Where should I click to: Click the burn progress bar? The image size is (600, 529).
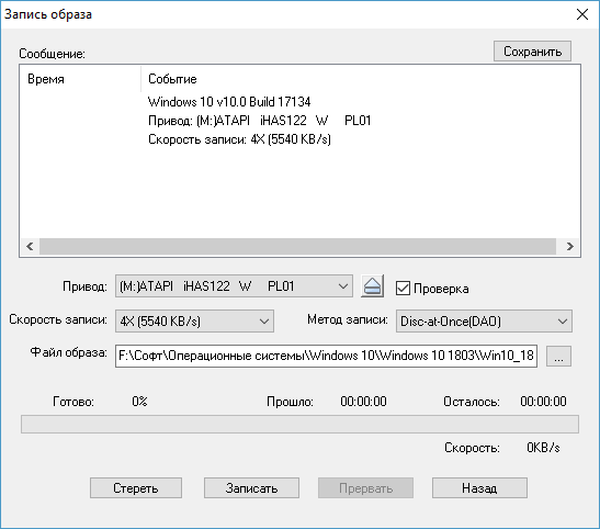point(297,424)
